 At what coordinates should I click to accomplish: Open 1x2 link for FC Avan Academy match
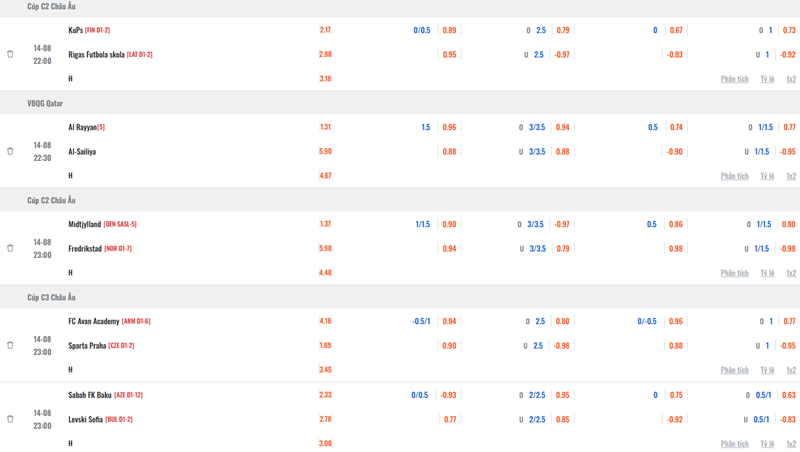click(791, 370)
